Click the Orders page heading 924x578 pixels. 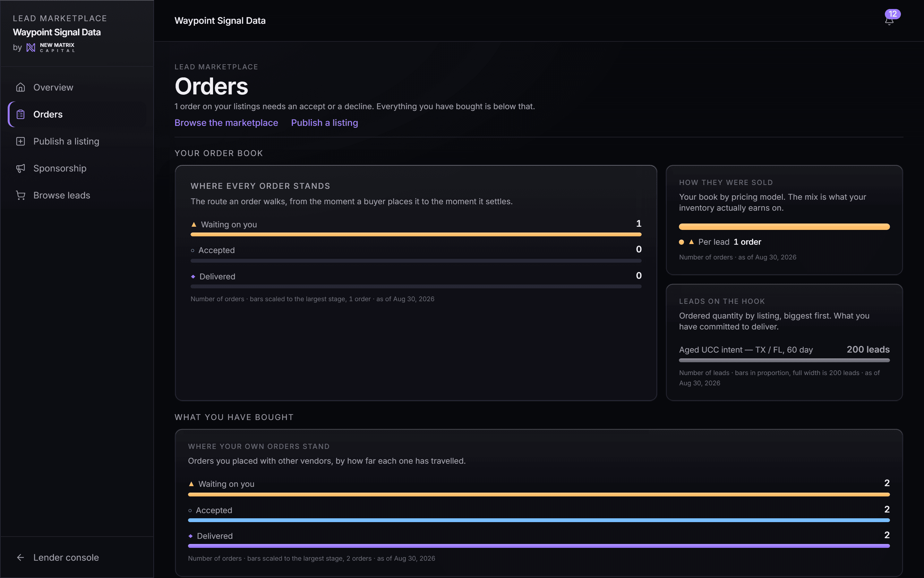[211, 86]
